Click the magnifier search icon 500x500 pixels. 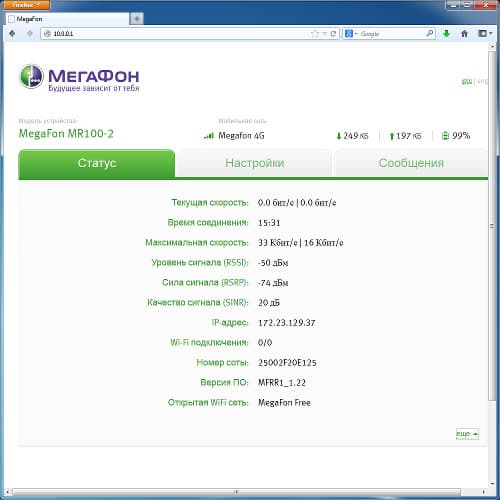coord(430,33)
